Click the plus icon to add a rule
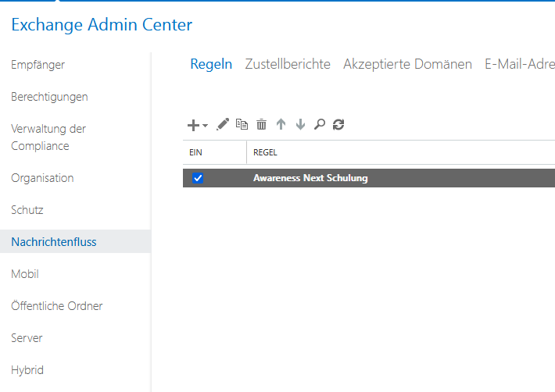The image size is (555, 392). pyautogui.click(x=194, y=125)
